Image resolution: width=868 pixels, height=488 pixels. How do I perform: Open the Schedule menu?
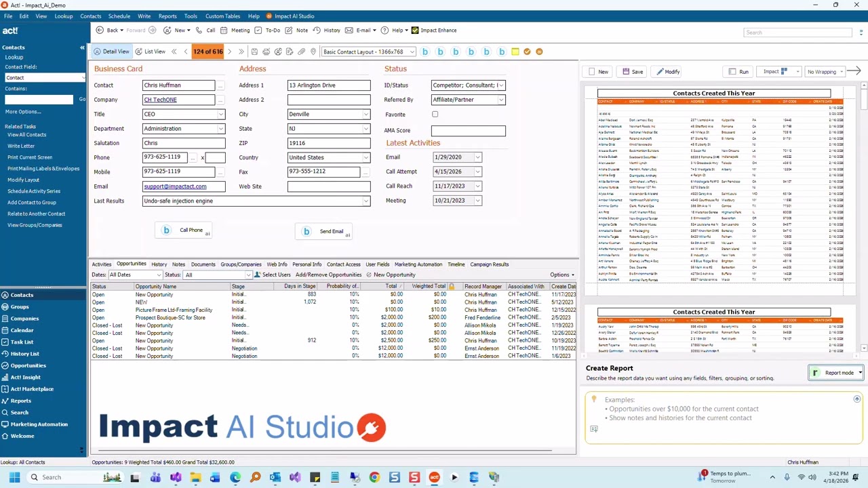119,16
